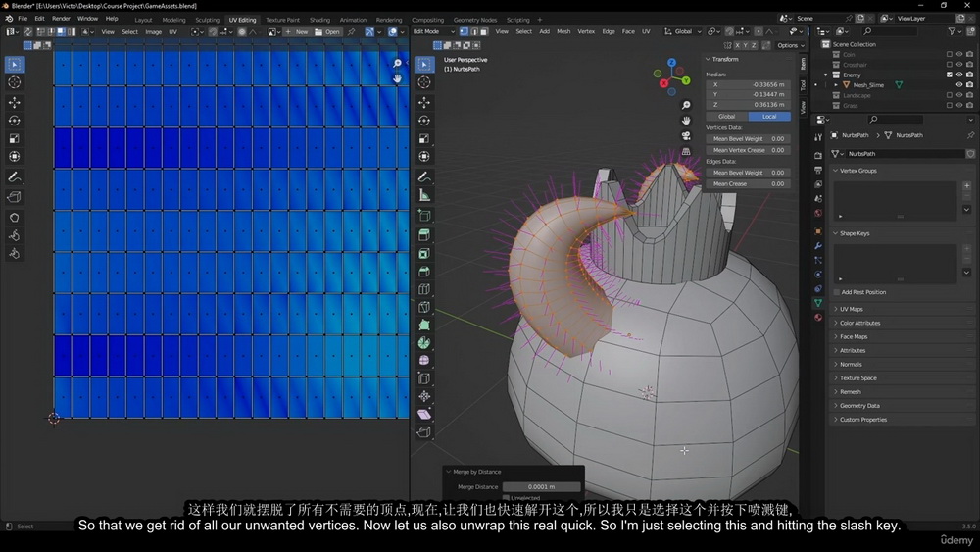Image resolution: width=980 pixels, height=552 pixels.
Task: Select the Annotate tool in the UV editor
Action: coord(15,177)
